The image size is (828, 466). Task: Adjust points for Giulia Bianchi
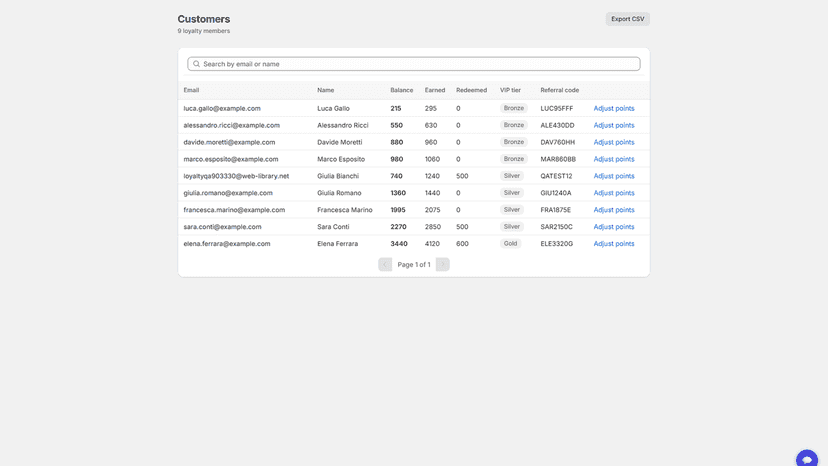point(614,176)
